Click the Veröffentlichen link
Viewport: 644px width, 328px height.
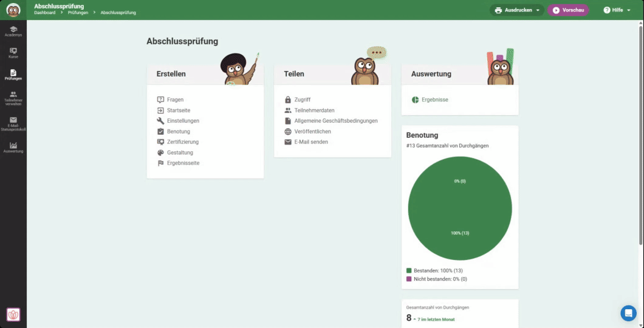click(312, 131)
